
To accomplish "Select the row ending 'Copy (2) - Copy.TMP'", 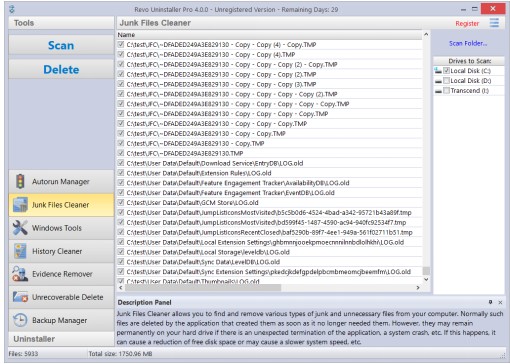I will [269, 64].
